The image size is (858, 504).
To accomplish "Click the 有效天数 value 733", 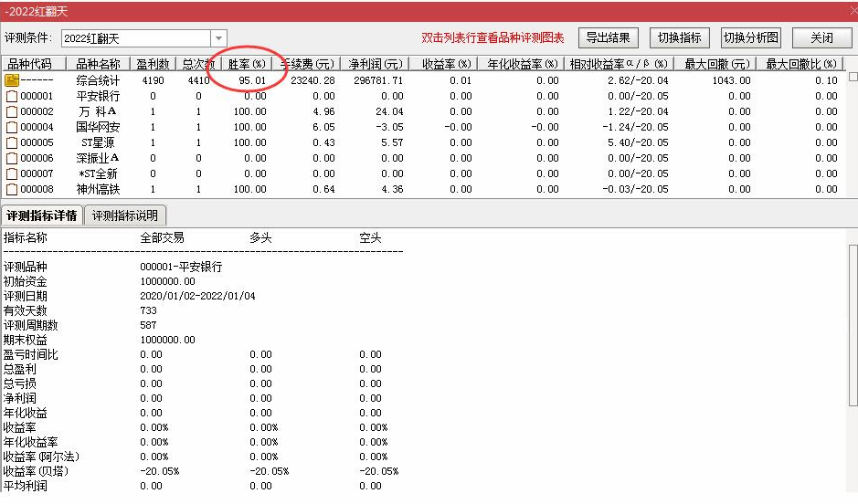I will click(148, 310).
